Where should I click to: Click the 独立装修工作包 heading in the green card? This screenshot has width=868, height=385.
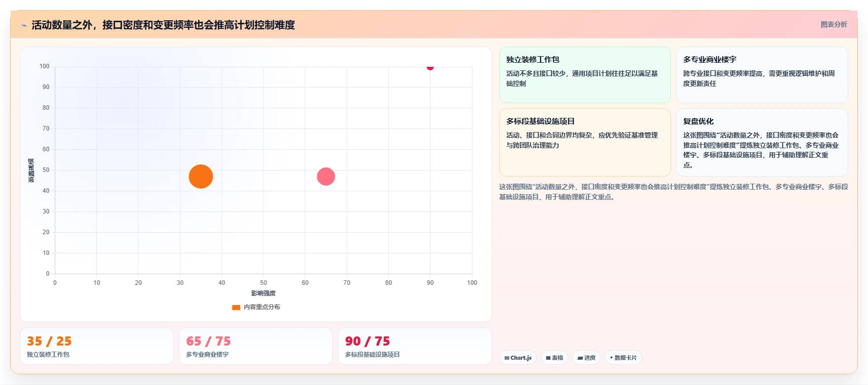point(533,60)
